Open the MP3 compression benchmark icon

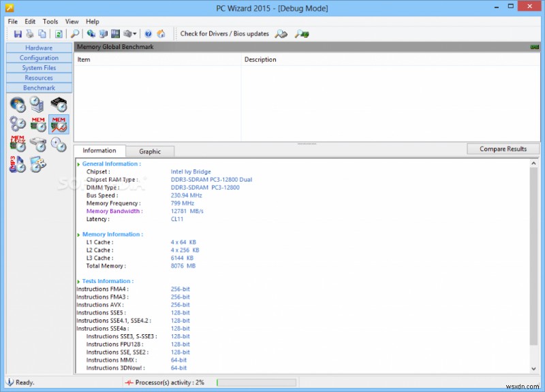coord(18,163)
